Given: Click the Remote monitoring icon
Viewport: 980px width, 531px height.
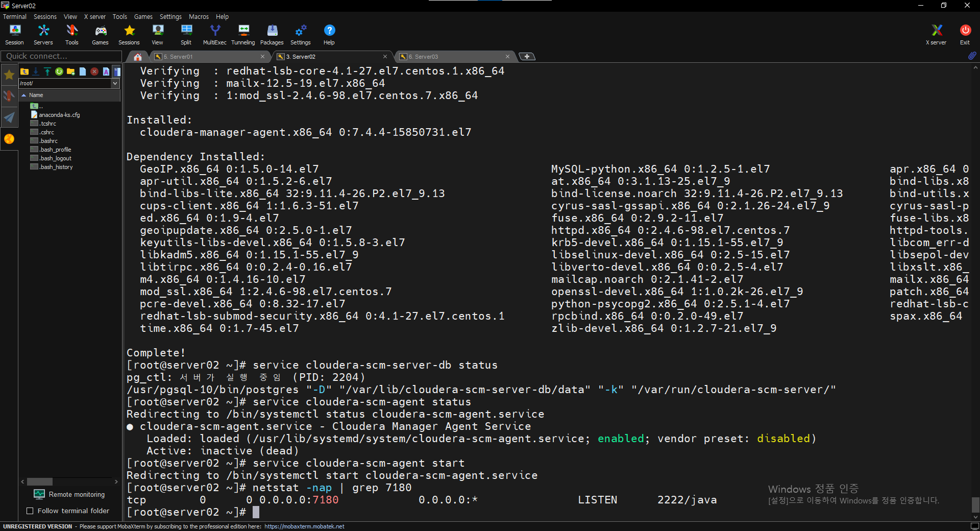Looking at the screenshot, I should [x=39, y=494].
